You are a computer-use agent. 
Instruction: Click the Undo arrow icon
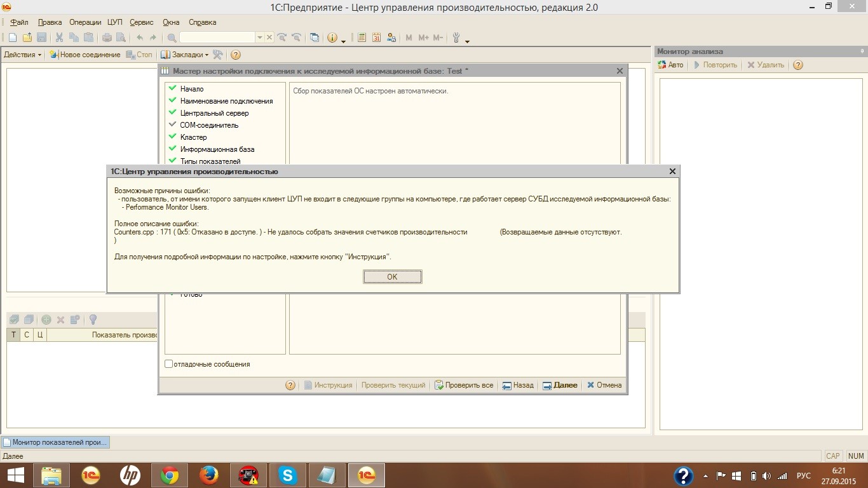click(x=139, y=37)
